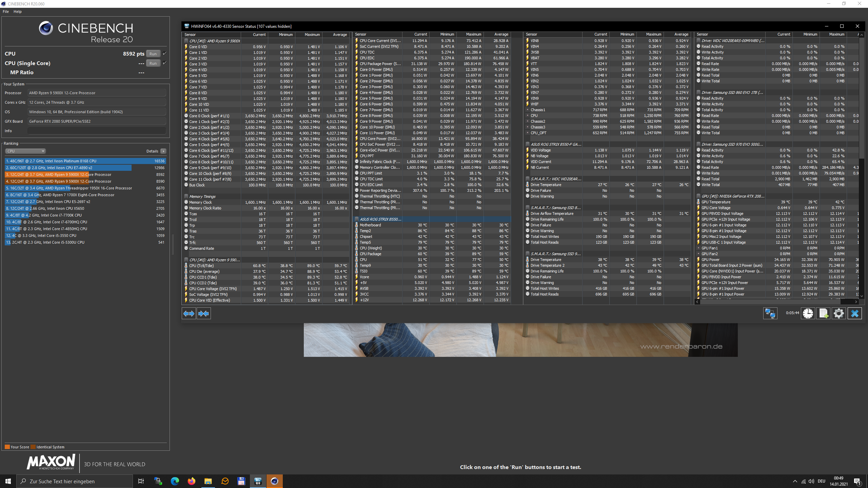Open File Explorer from taskbar
This screenshot has height=488, width=868.
point(208,481)
